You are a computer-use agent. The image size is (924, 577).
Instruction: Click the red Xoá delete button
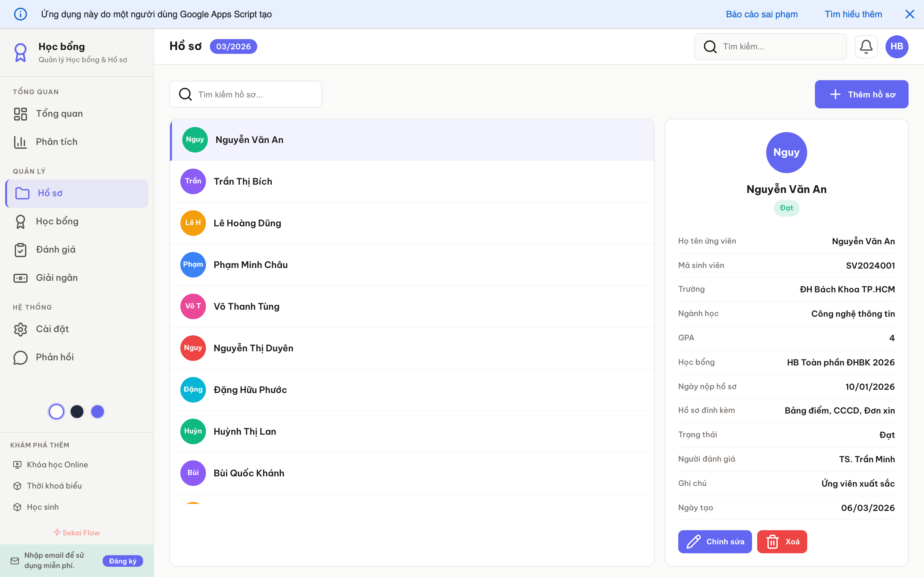(x=782, y=541)
